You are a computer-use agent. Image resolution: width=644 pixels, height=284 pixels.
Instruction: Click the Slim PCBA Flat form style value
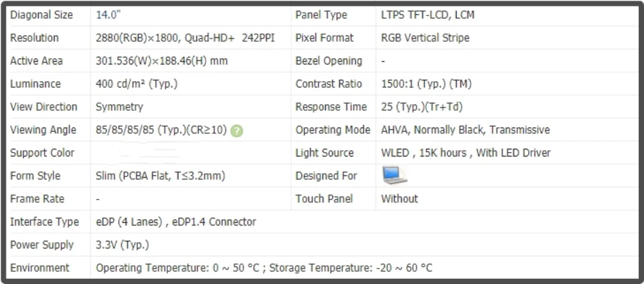(x=160, y=176)
